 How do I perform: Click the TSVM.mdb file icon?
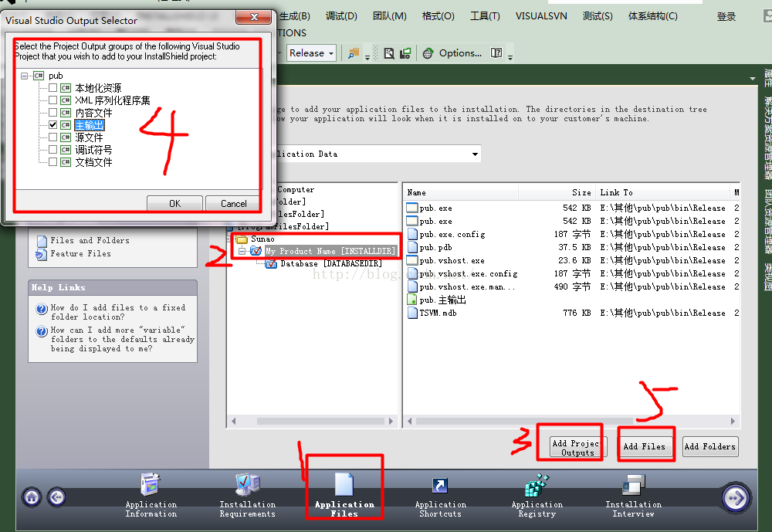(x=412, y=313)
